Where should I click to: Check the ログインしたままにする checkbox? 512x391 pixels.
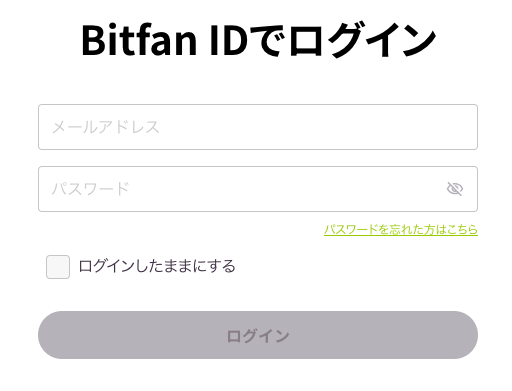click(58, 267)
